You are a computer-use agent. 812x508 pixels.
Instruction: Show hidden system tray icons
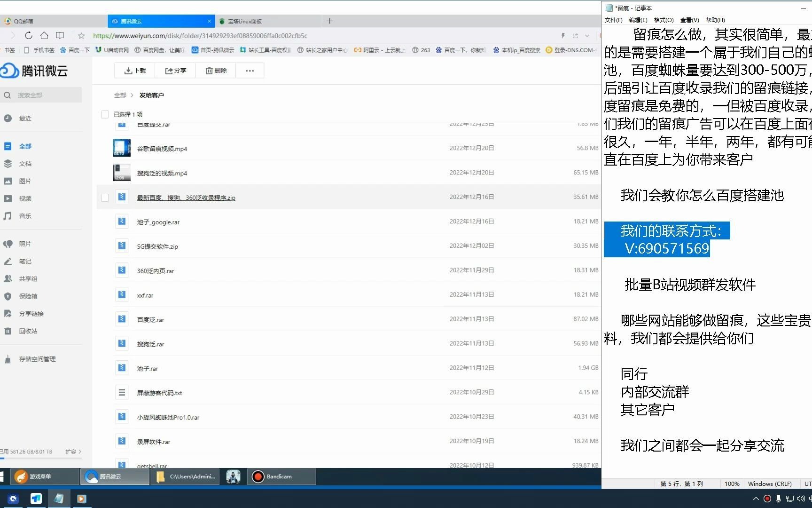pyautogui.click(x=756, y=499)
